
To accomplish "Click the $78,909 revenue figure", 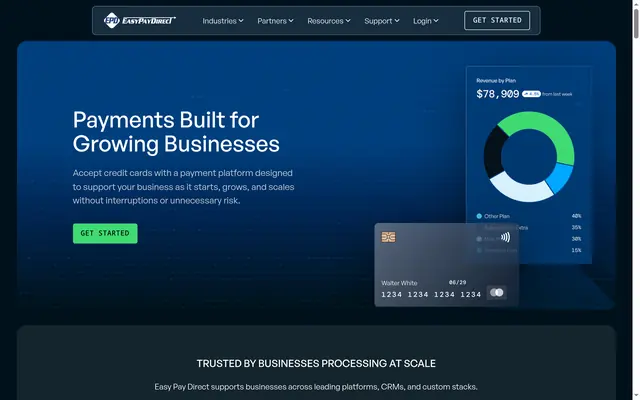I will click(x=498, y=94).
